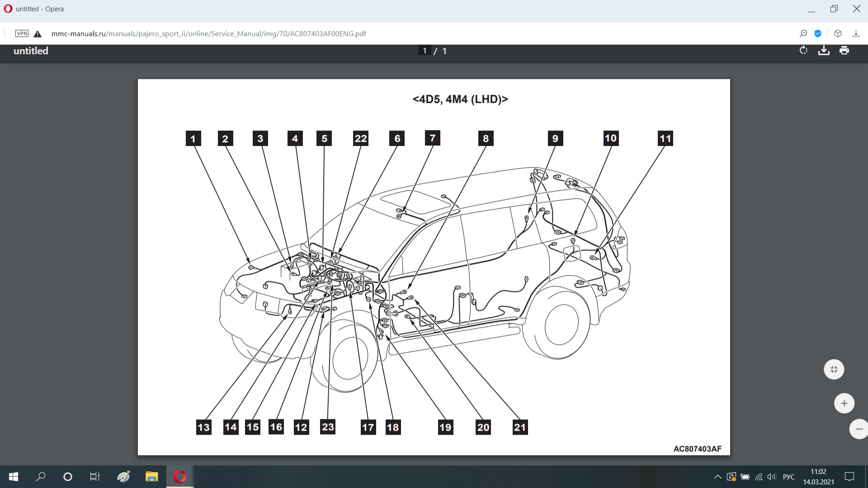Toggle the VPN badge in address bar

(22, 33)
